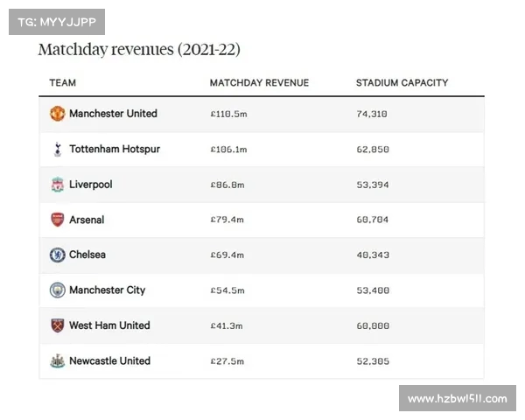Click Chelsea's £69.4m matchday revenue figure

pos(227,255)
